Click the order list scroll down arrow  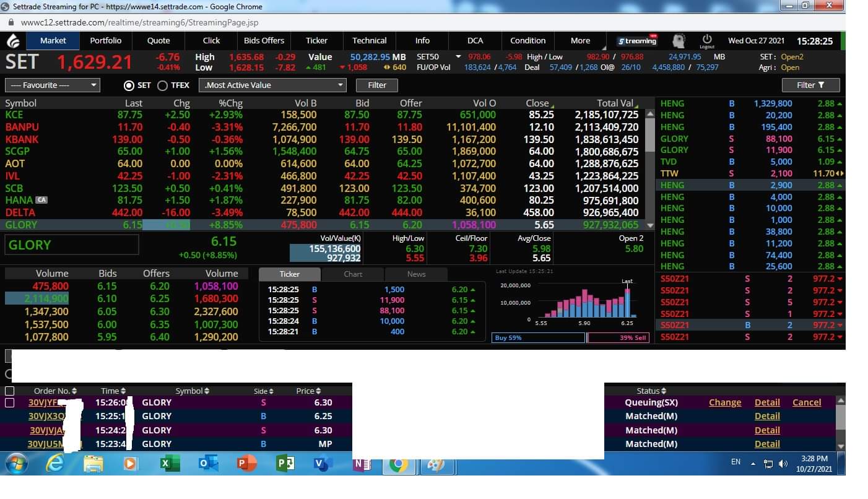point(840,446)
